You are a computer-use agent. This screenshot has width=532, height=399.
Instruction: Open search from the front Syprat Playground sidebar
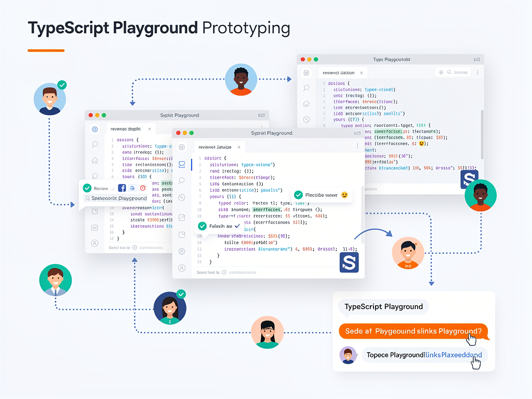pos(182,180)
